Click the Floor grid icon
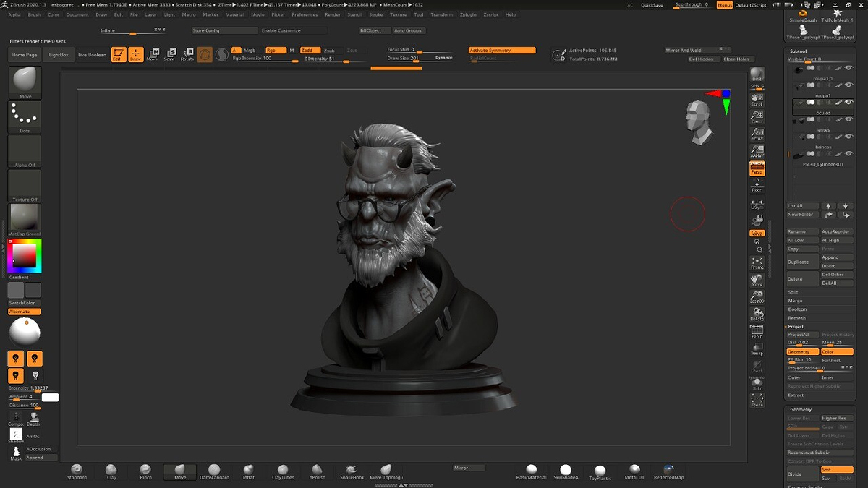This screenshot has height=488, width=868. (757, 187)
